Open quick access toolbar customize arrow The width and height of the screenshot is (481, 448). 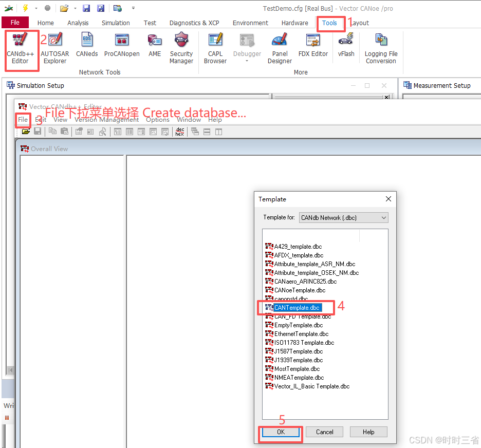coord(133,8)
